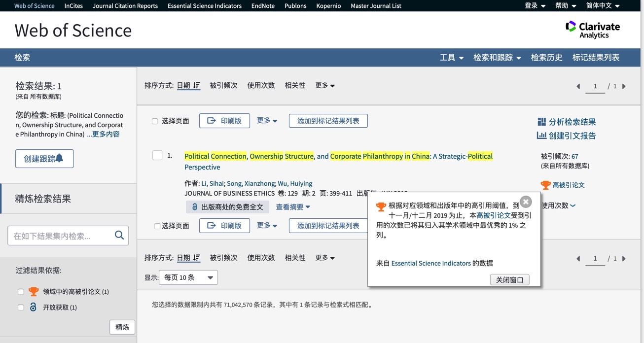The height and width of the screenshot is (343, 644).
Task: Enable the 领域中的高被引论文 filter checkbox
Action: (x=21, y=292)
